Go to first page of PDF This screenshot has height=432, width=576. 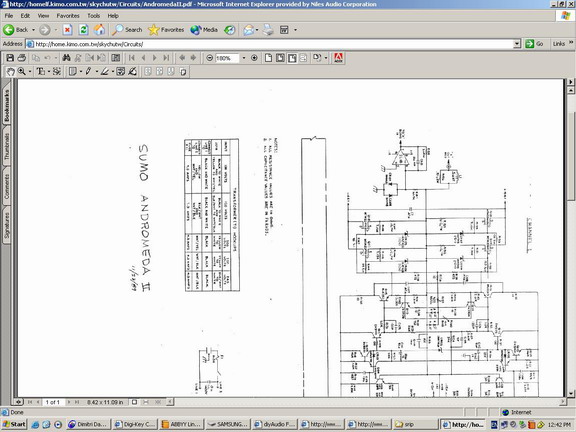point(132,58)
